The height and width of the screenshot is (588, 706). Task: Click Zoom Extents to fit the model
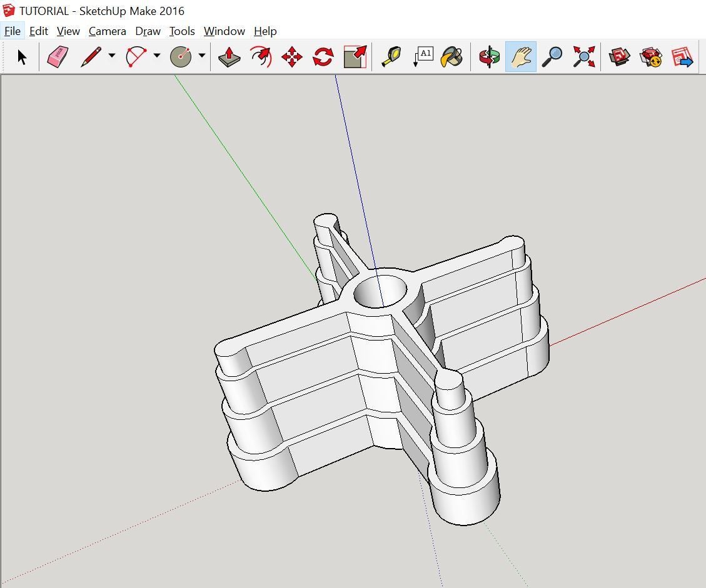583,56
